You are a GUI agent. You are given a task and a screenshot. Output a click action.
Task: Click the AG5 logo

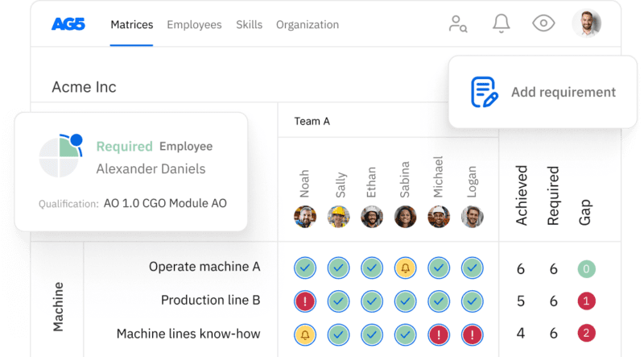coord(69,24)
